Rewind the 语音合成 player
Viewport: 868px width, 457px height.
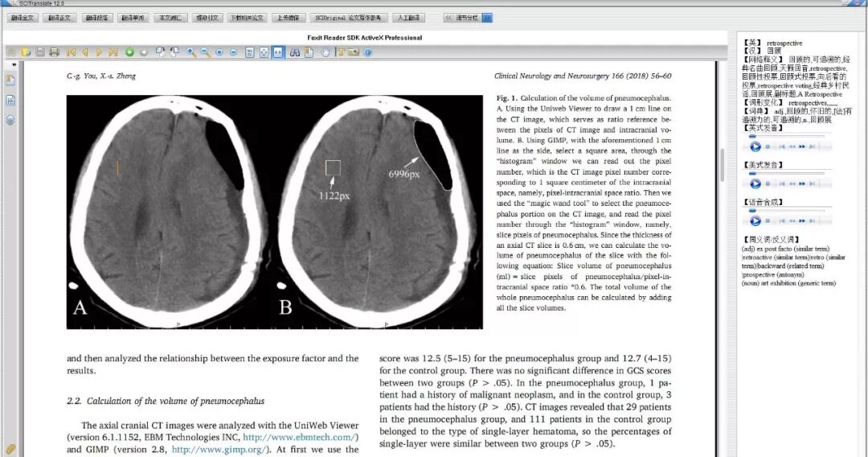pyautogui.click(x=792, y=221)
